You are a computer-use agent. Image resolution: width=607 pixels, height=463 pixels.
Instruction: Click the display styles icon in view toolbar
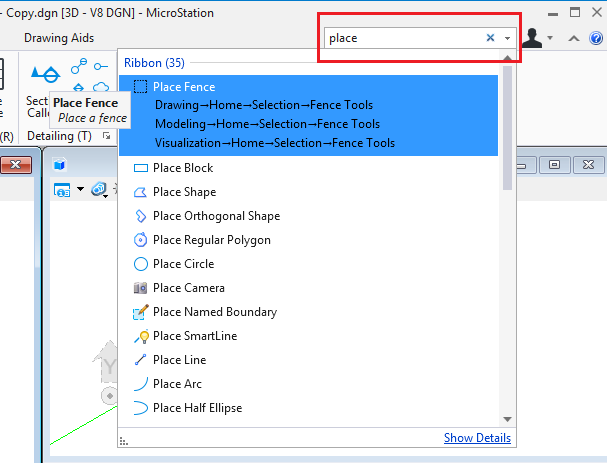coord(99,190)
